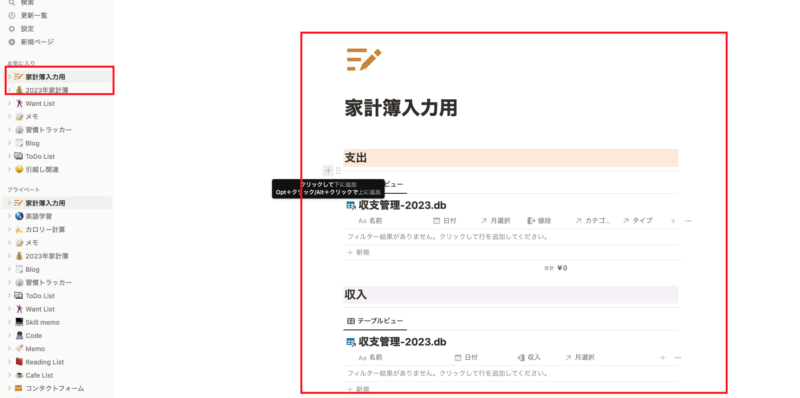Open 収支管理-2023.db under 支出

tap(403, 206)
